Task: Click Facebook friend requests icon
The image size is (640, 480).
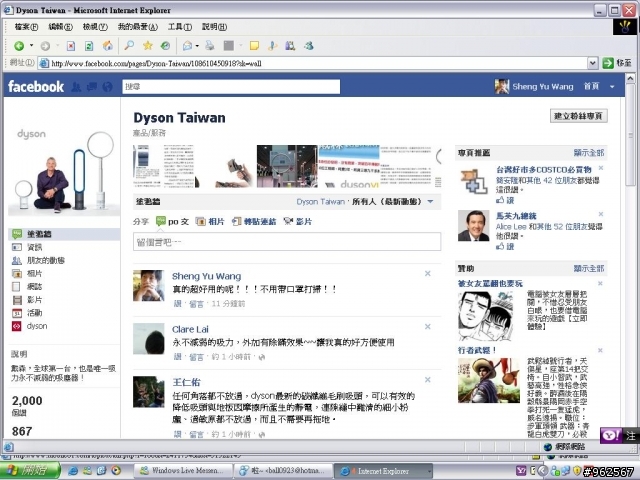Action: click(x=76, y=87)
